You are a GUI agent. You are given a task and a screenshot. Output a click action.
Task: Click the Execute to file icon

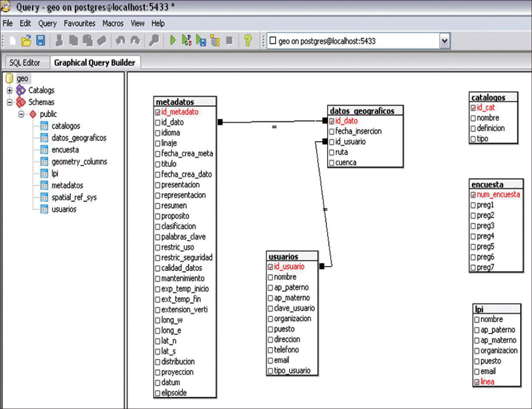[201, 41]
